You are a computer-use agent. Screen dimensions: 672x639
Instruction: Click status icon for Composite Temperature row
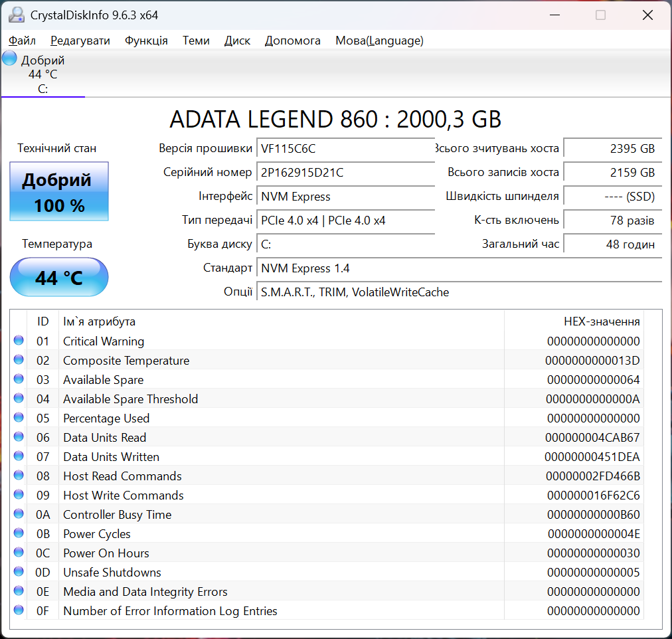[19, 360]
